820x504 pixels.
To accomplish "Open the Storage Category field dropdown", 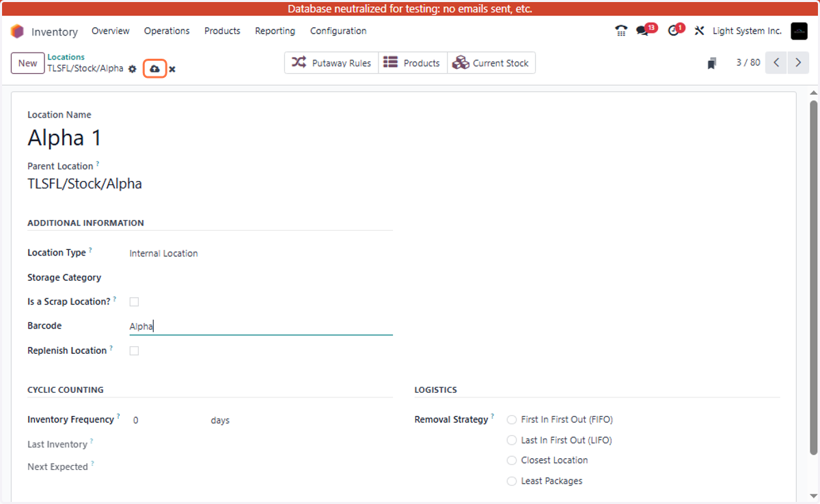I will pos(261,278).
